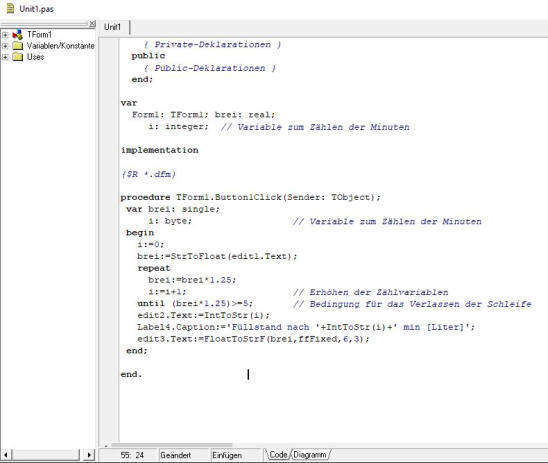This screenshot has width=548, height=463.
Task: Select the TForm1 class icon
Action: pos(17,35)
